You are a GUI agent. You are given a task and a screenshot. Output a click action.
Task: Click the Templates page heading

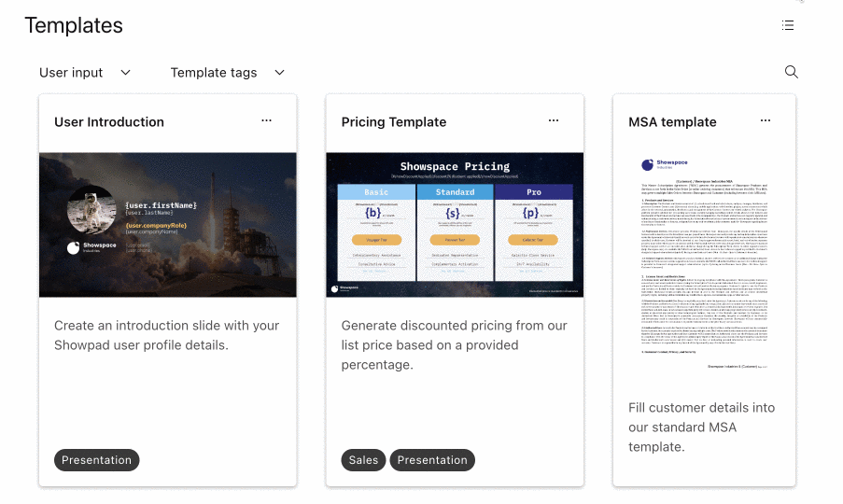tap(74, 25)
